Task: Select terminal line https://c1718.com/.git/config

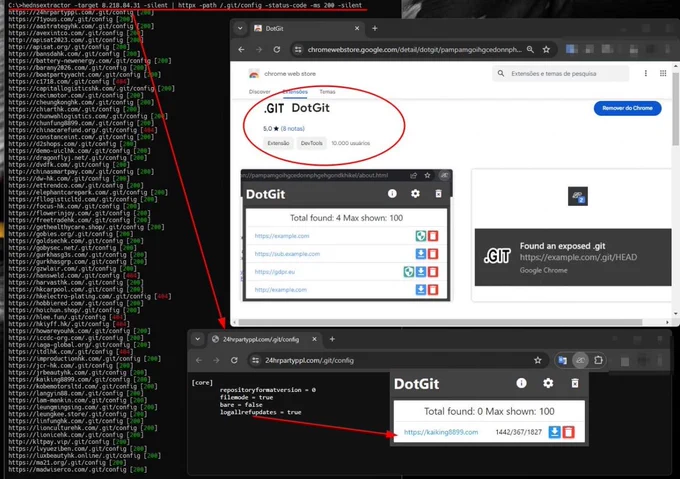Action: 67,81
